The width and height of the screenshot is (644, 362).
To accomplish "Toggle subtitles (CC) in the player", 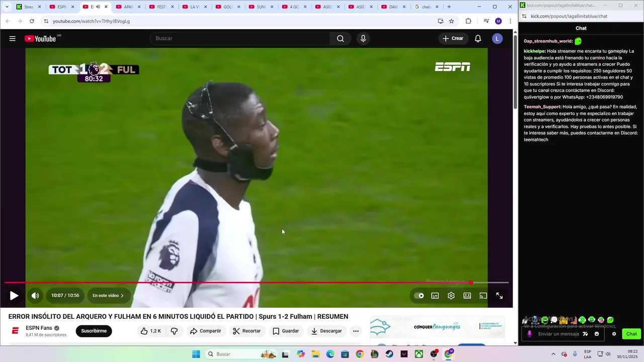I will coord(435,296).
